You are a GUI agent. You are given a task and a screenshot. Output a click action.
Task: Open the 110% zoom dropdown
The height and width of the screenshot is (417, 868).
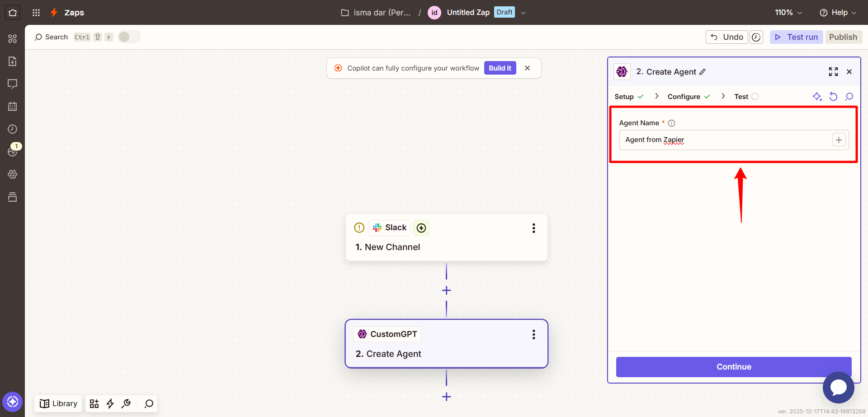coord(788,12)
